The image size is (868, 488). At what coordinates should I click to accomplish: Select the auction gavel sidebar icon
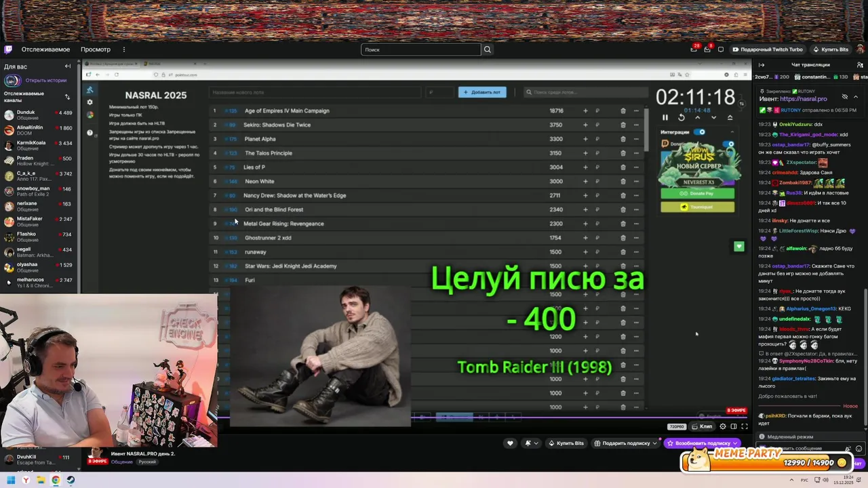coord(90,89)
